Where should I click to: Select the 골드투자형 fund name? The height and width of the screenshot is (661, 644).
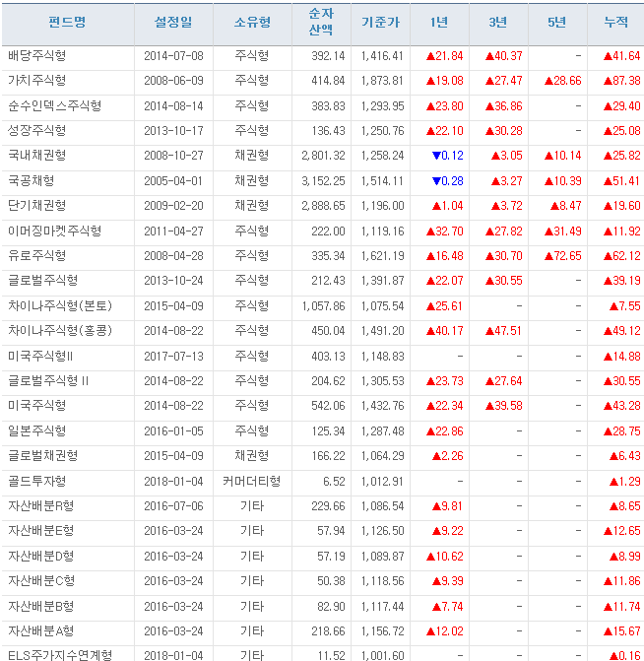(37, 481)
